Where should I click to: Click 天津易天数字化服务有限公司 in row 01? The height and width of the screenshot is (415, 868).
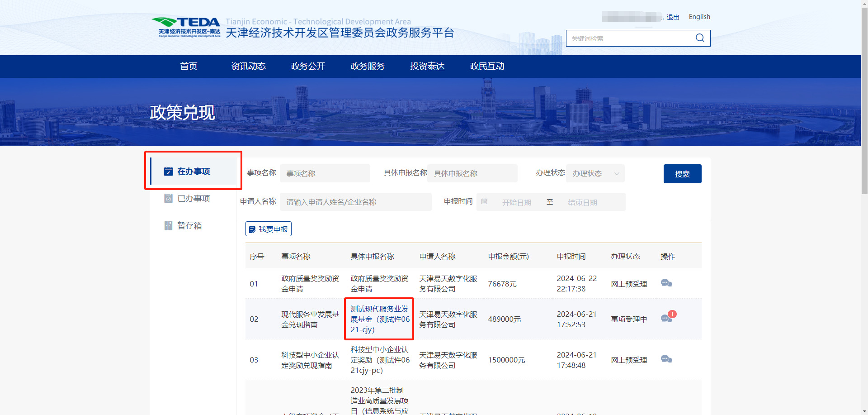coord(448,284)
